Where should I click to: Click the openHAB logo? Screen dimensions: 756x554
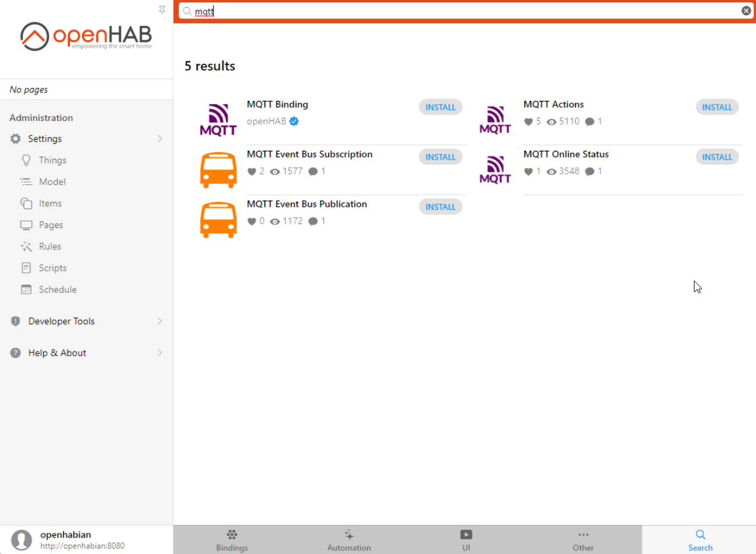[x=85, y=36]
